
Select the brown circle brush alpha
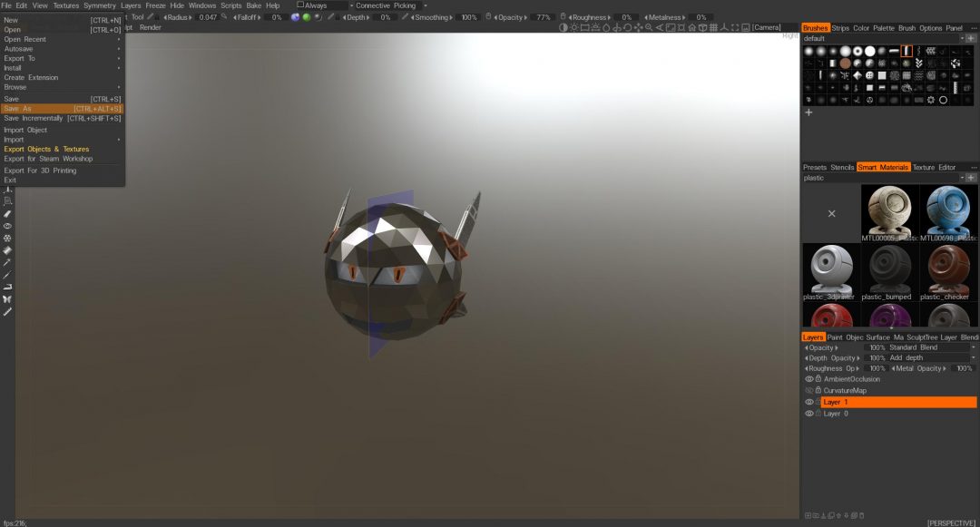tap(846, 63)
